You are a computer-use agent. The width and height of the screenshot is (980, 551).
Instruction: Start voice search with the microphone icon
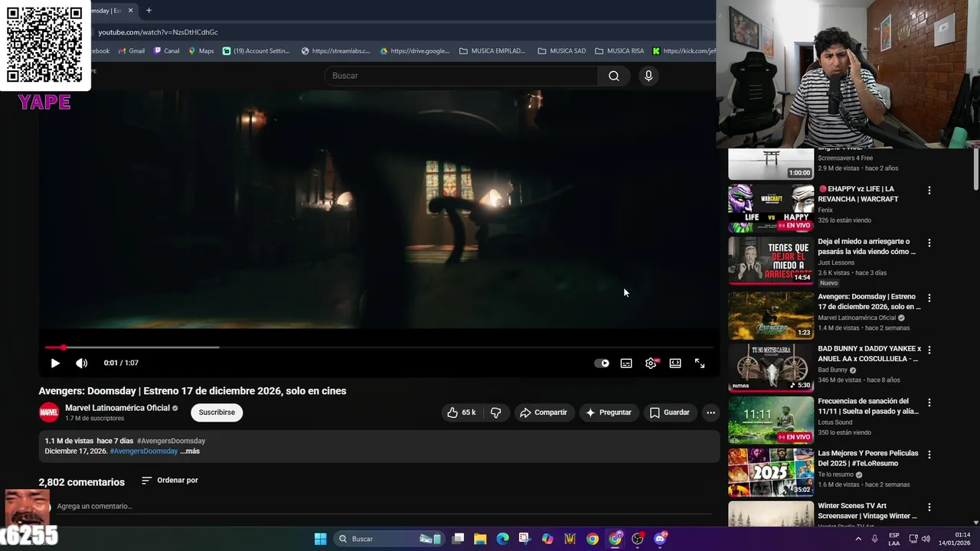pyautogui.click(x=648, y=76)
